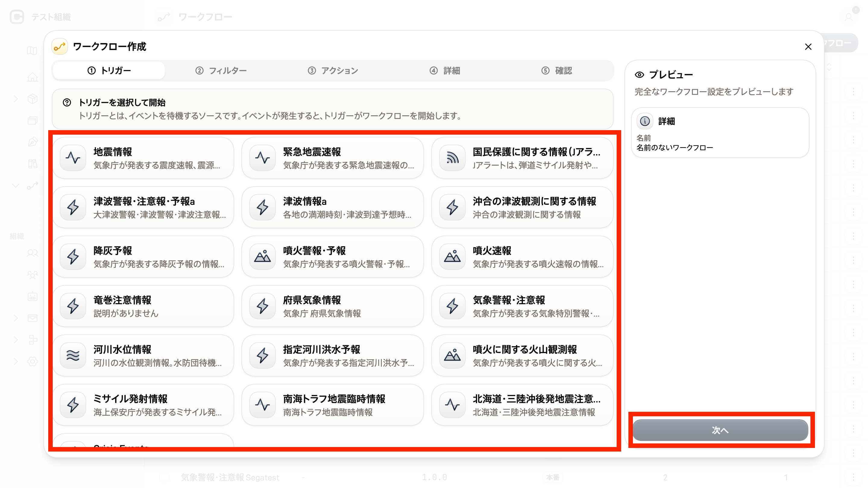Switch to the アクション step tab
The width and height of the screenshot is (868, 488).
(x=333, y=70)
